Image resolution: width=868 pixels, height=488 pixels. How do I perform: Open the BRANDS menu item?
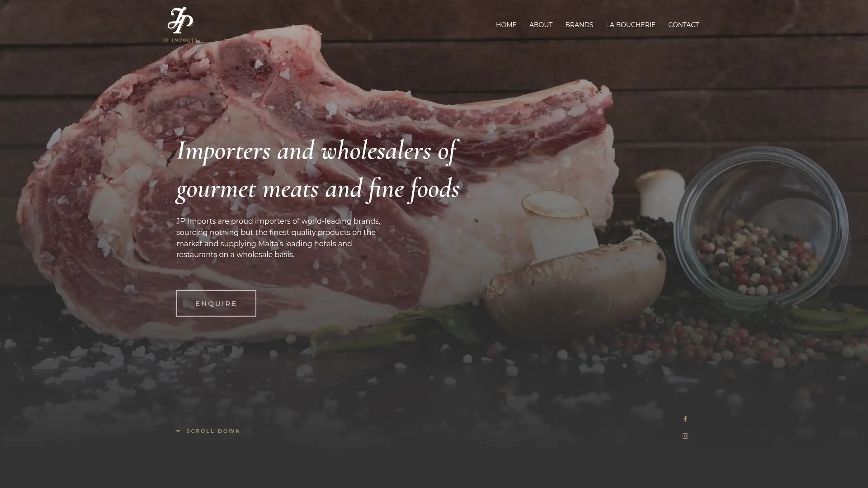pos(579,25)
